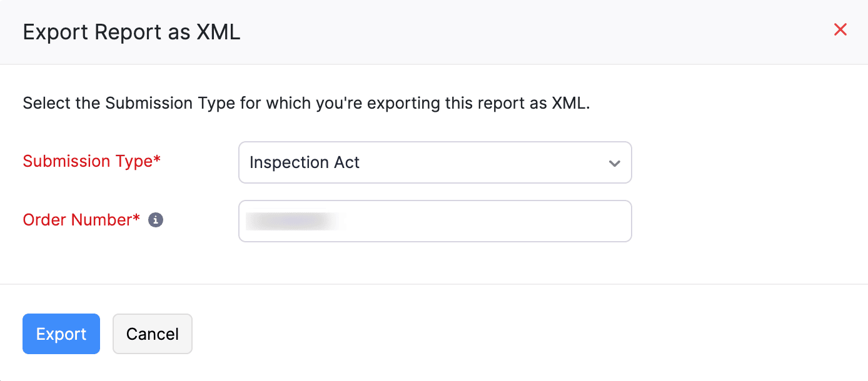868x381 pixels.
Task: Click the information badge near the Order field
Action: point(157,219)
